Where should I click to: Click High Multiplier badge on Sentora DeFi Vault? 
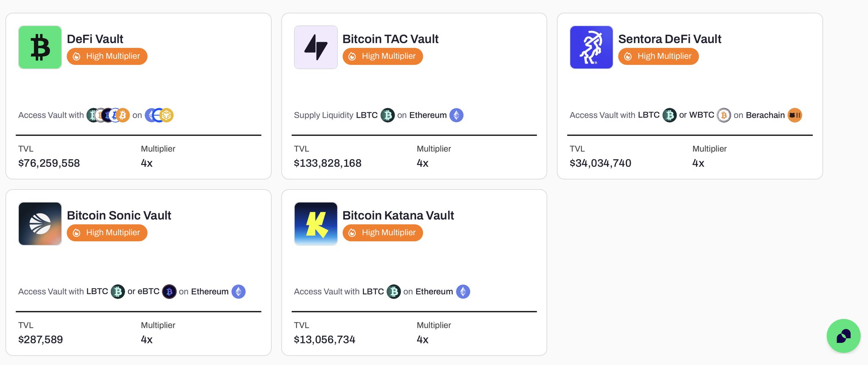pyautogui.click(x=658, y=56)
